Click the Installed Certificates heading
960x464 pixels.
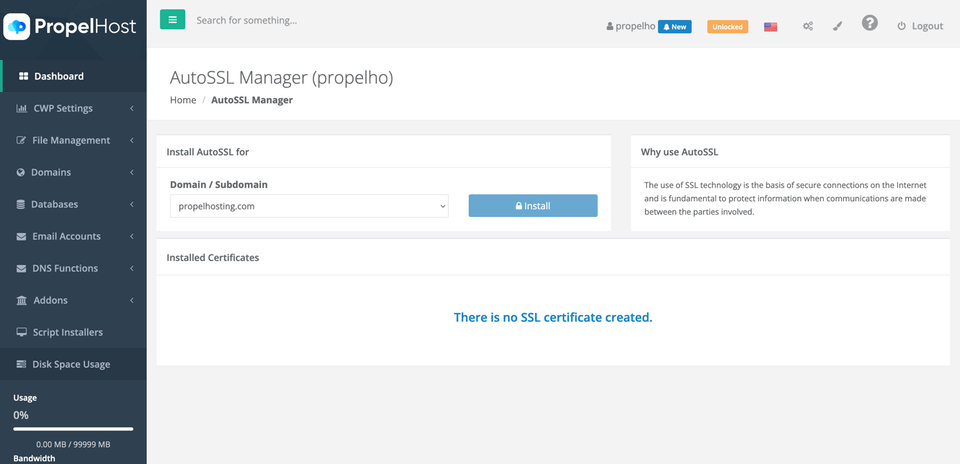coord(212,258)
